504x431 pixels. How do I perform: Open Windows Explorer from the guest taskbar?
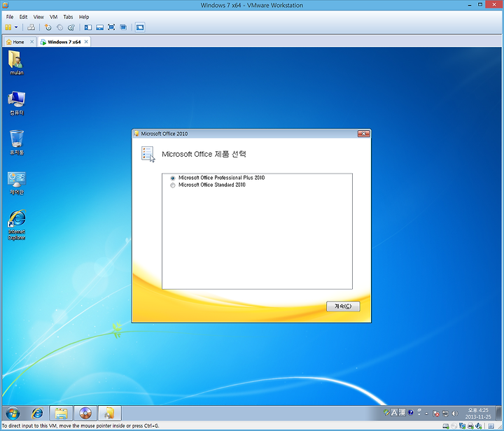61,414
